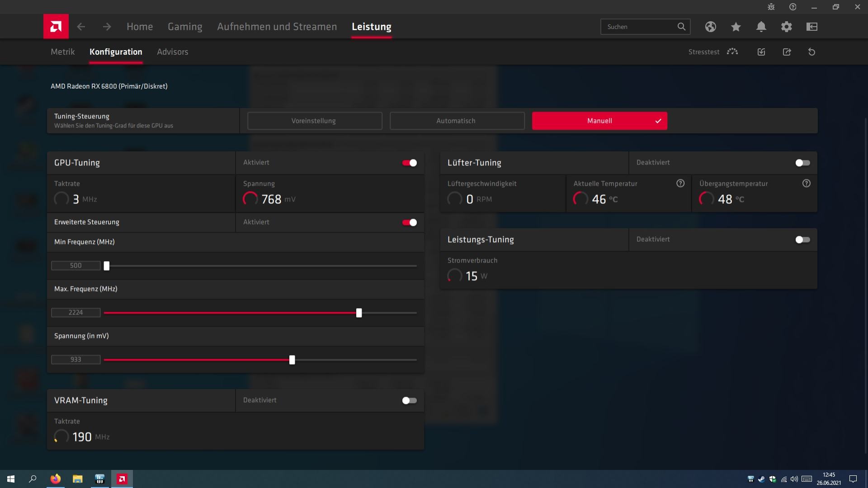Reset tuning with the undo arrow icon

point(812,52)
